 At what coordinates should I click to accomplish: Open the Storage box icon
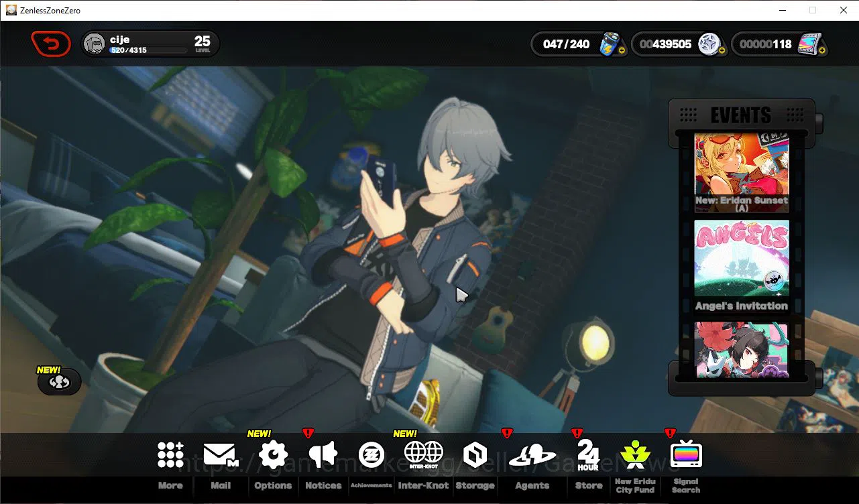475,454
